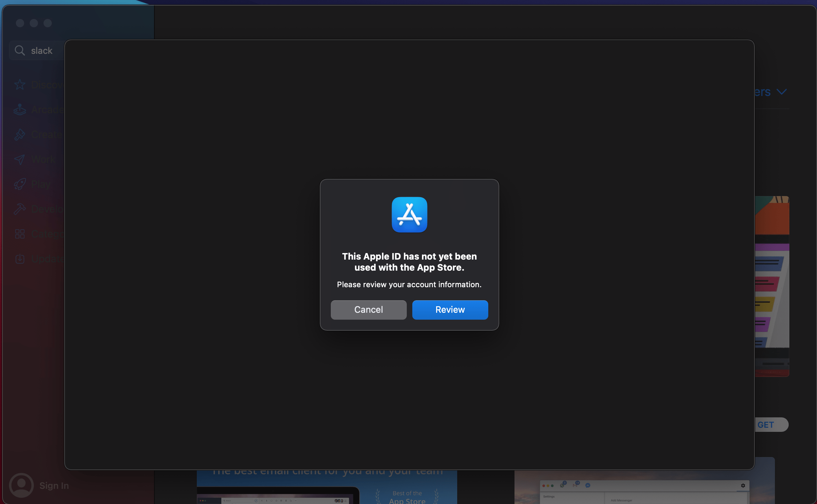
Task: Click the account avatar icon
Action: click(21, 485)
